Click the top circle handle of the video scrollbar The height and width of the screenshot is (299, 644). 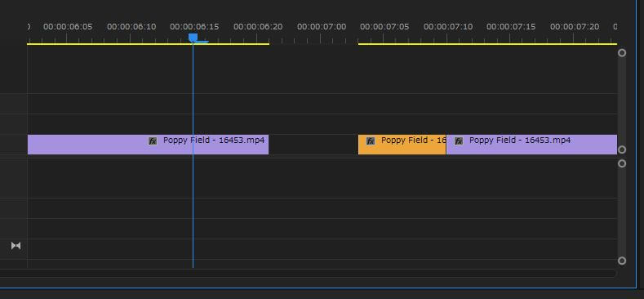(x=622, y=52)
